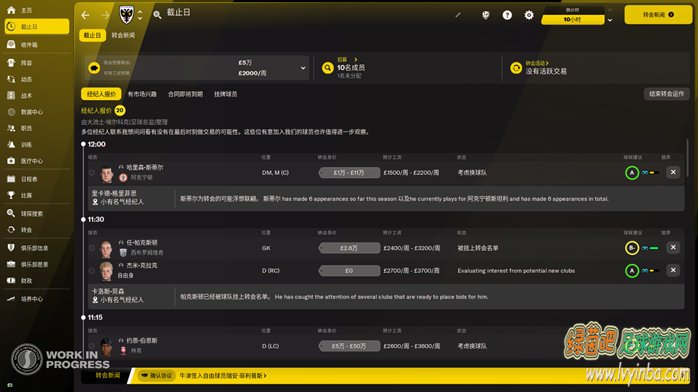
Task: Open the 杰米-克拉克 player portrait
Action: pos(106,271)
